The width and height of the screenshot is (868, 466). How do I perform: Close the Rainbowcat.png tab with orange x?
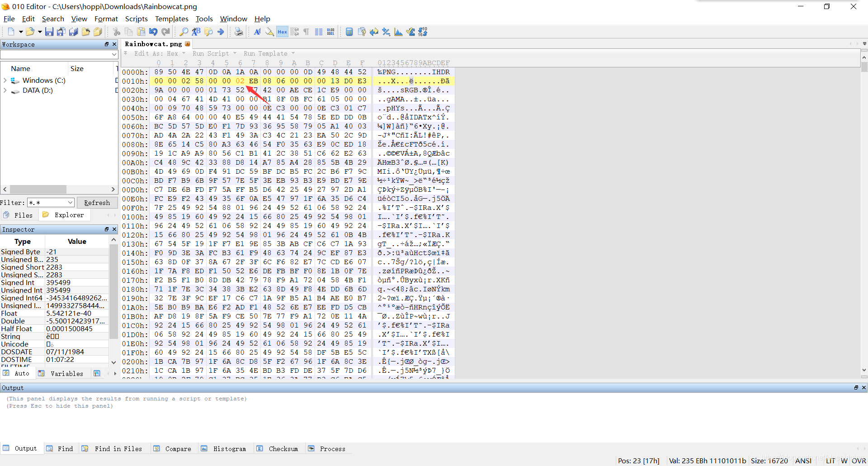pos(188,44)
